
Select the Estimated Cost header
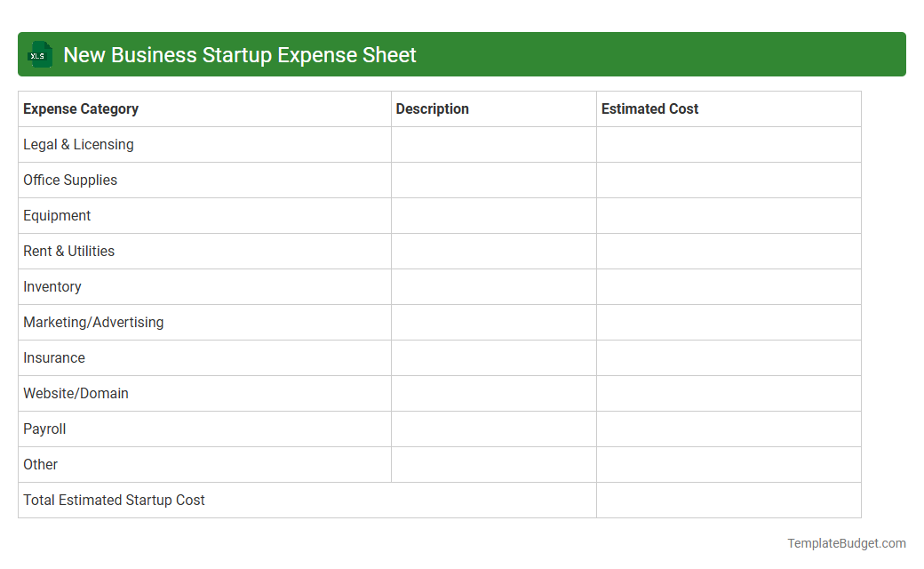[x=649, y=108]
